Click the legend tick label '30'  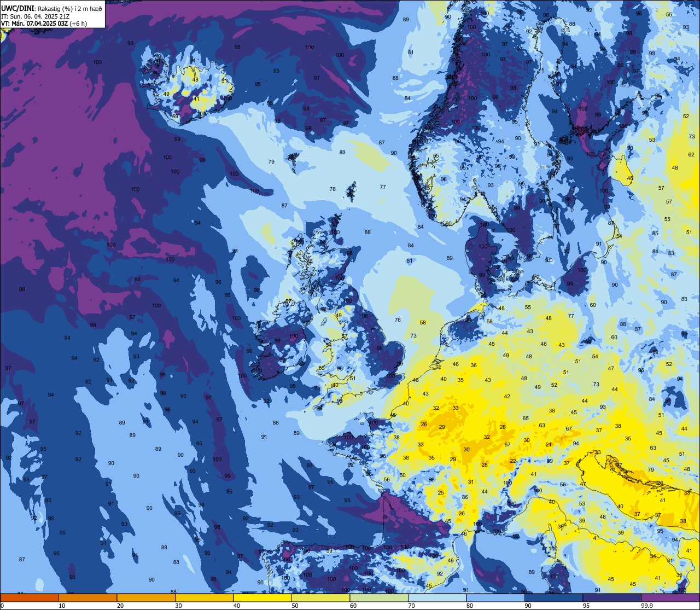pos(179,605)
